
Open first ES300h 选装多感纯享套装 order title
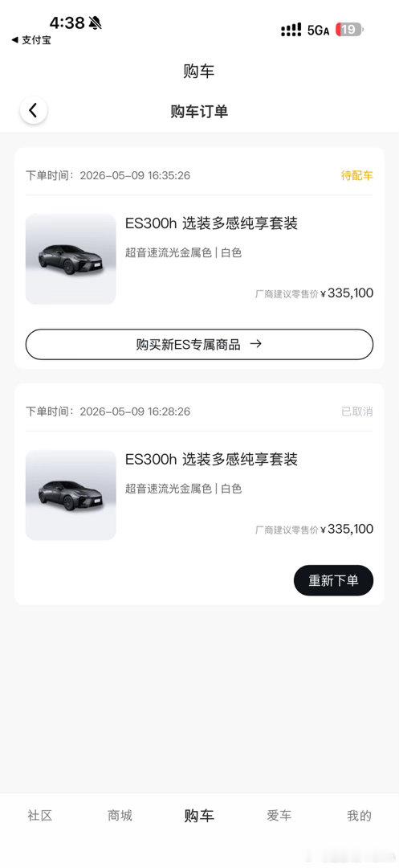point(212,223)
